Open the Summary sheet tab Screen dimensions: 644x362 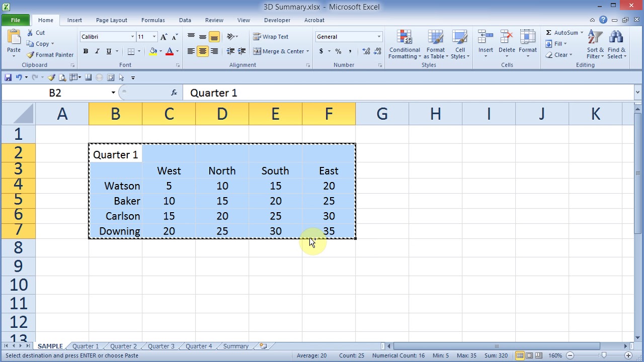[x=235, y=346]
